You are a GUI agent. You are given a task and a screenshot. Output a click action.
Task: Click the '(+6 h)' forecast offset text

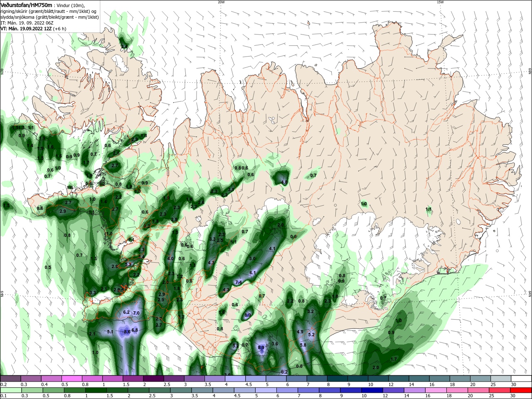pos(60,29)
